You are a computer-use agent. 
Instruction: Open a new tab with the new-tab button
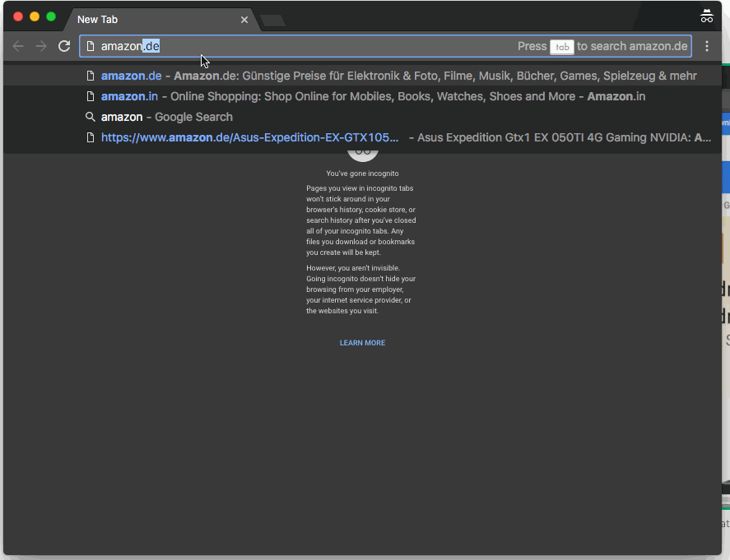[x=272, y=20]
